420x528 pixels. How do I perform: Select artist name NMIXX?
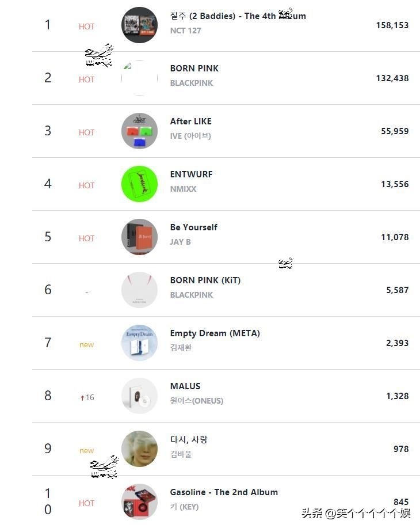click(x=183, y=189)
